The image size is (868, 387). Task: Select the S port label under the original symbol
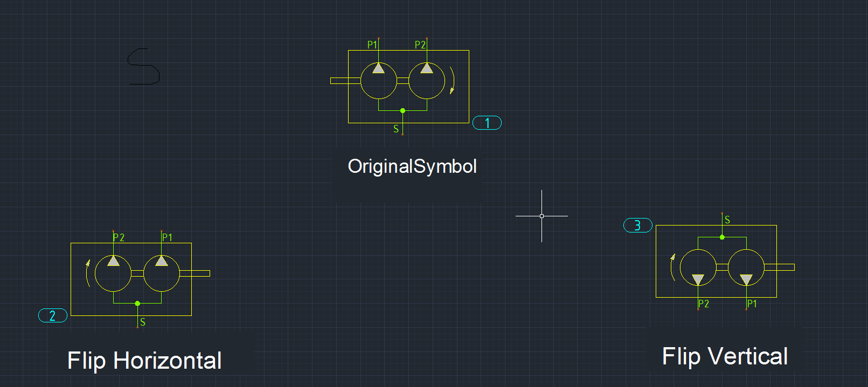(396, 129)
